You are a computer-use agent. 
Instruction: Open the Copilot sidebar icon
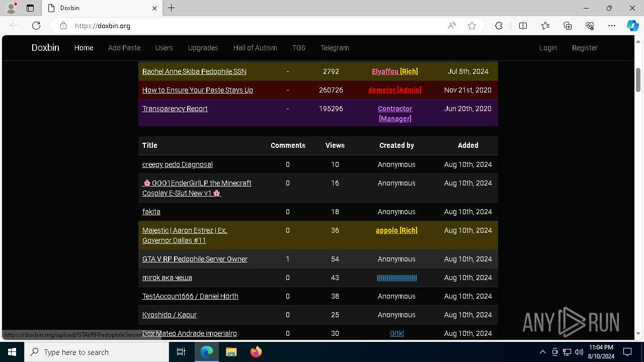[x=632, y=26]
